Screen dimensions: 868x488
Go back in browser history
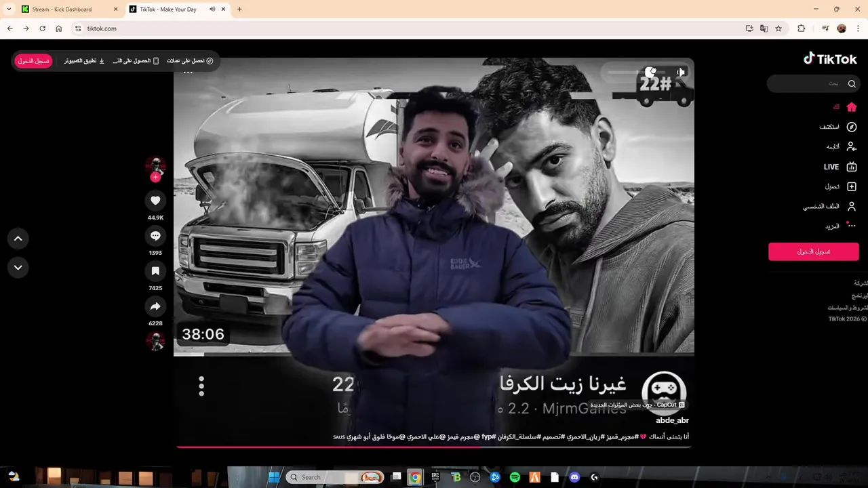[x=9, y=28]
